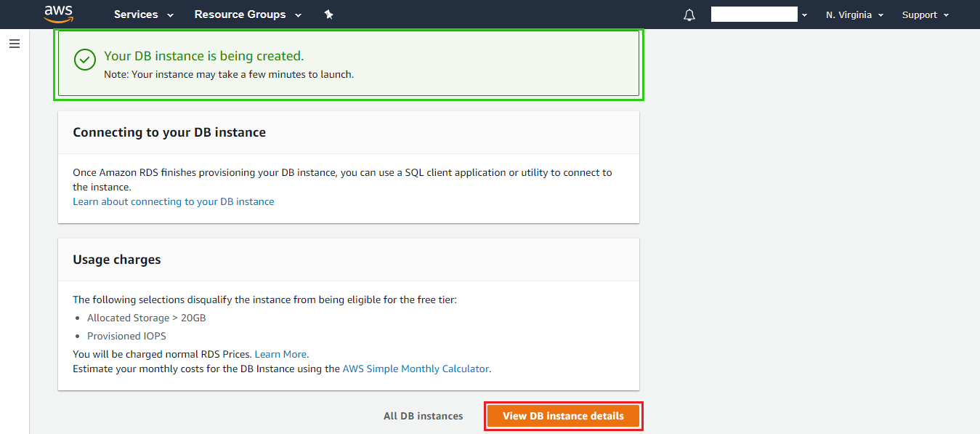Open the hamburger side navigation menu

(x=15, y=44)
